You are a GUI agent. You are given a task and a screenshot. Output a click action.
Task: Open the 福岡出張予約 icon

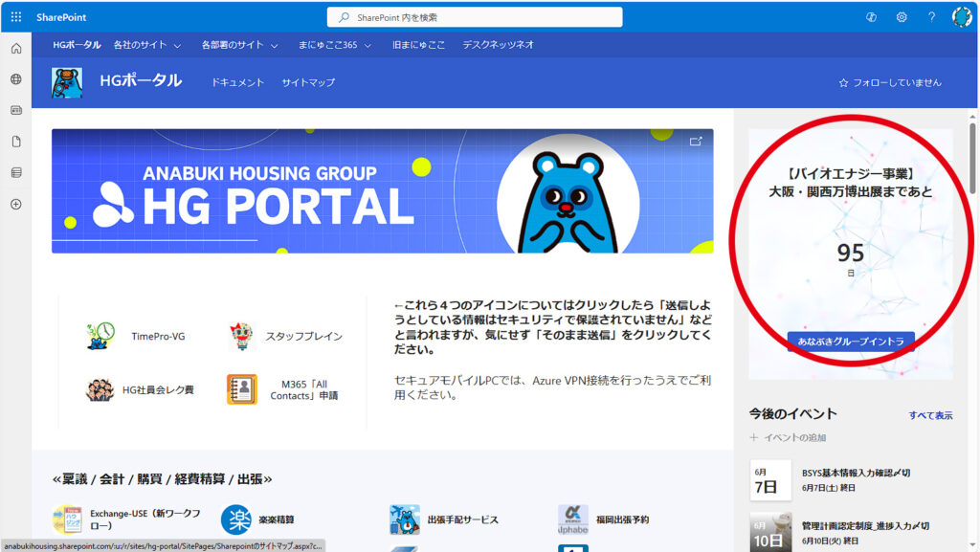tap(573, 519)
